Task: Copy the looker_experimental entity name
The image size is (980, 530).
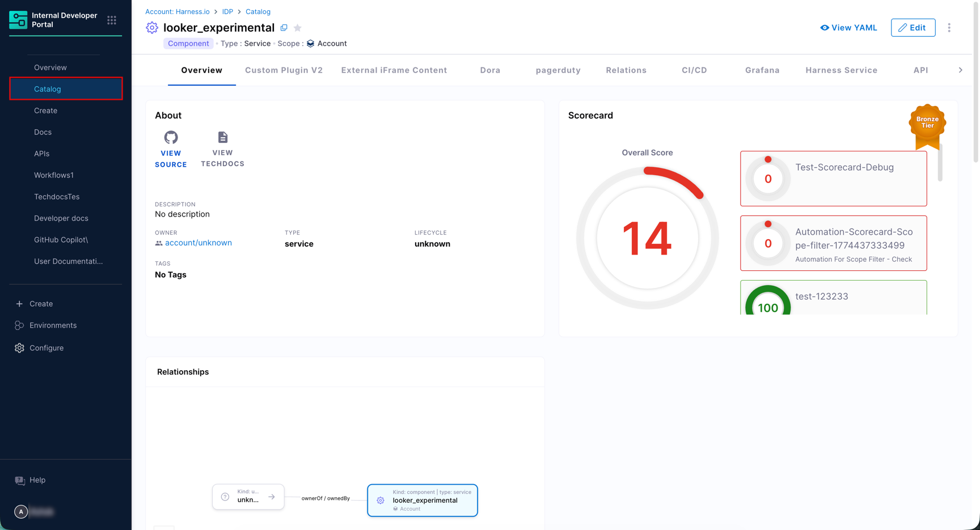Action: coord(284,28)
